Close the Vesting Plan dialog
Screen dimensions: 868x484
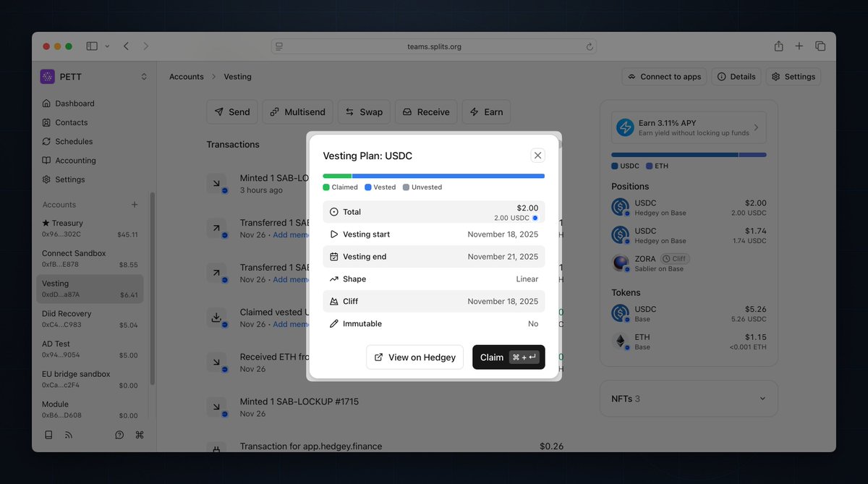point(537,156)
